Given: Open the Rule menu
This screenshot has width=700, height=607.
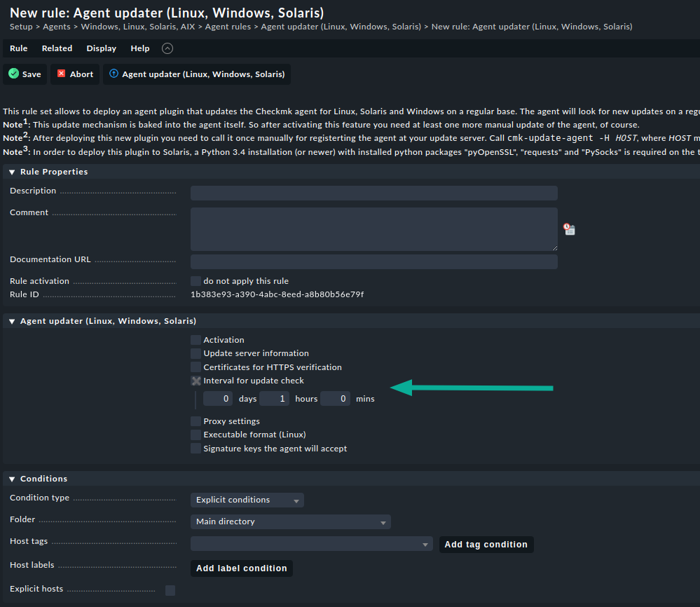Looking at the screenshot, I should (18, 48).
